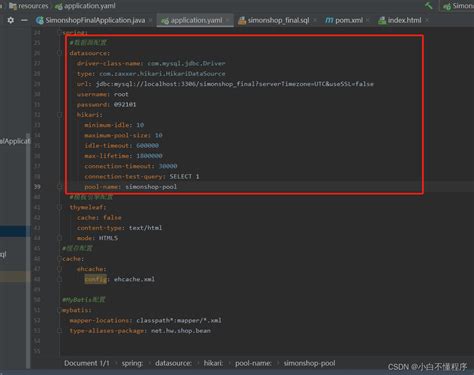Click the username value root
The width and height of the screenshot is (474, 375).
point(121,94)
